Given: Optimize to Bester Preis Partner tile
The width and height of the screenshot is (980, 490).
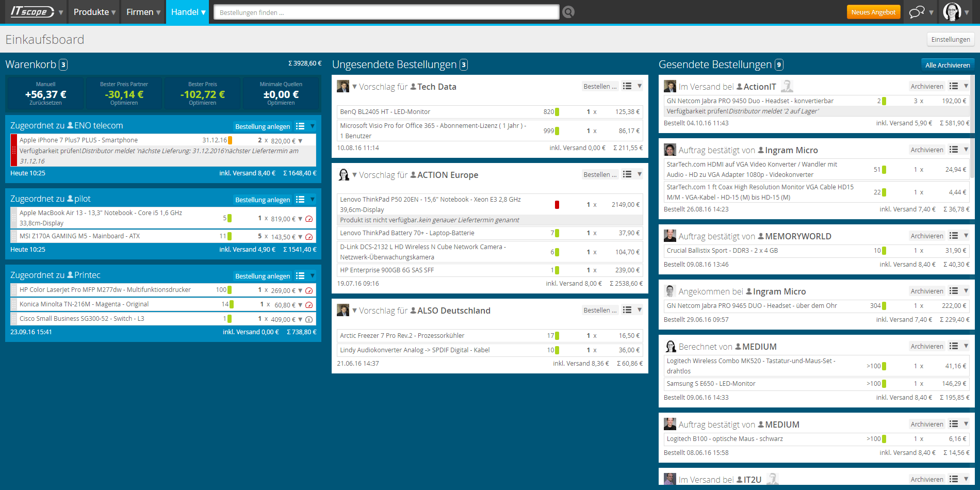Looking at the screenshot, I should pos(124,93).
